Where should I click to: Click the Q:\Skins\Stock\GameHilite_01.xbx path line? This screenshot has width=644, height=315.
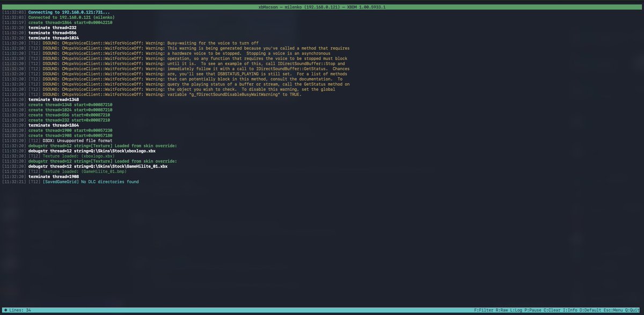[98, 166]
